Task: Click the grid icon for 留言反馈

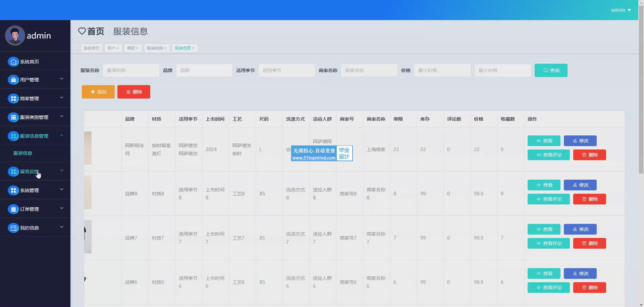Action: pyautogui.click(x=13, y=172)
